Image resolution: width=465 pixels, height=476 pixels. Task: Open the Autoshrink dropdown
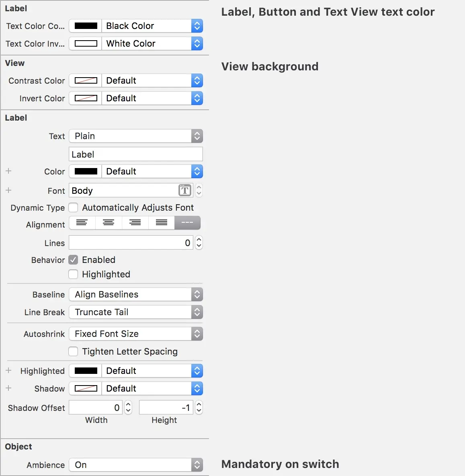click(x=197, y=334)
